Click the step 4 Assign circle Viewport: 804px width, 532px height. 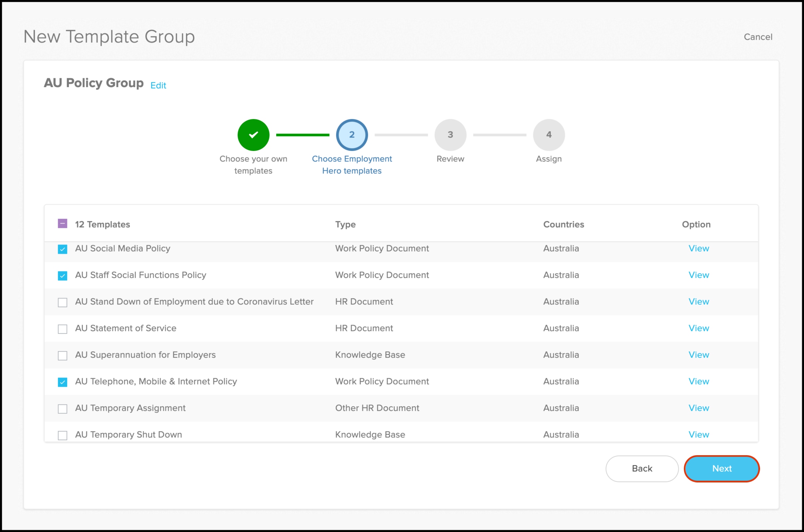[549, 135]
